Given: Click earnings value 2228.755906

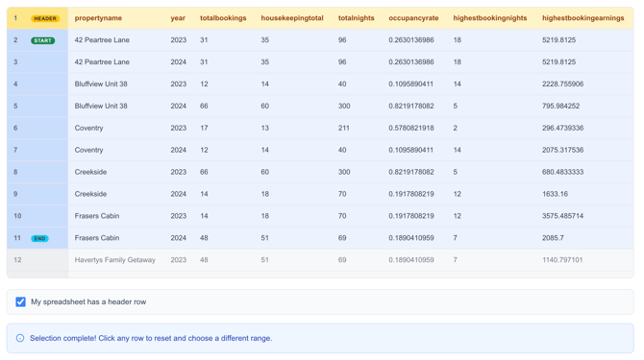Looking at the screenshot, I should [x=562, y=84].
